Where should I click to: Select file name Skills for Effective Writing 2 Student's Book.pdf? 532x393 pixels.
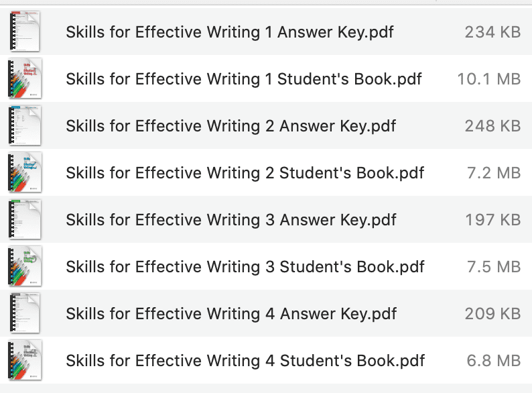245,172
